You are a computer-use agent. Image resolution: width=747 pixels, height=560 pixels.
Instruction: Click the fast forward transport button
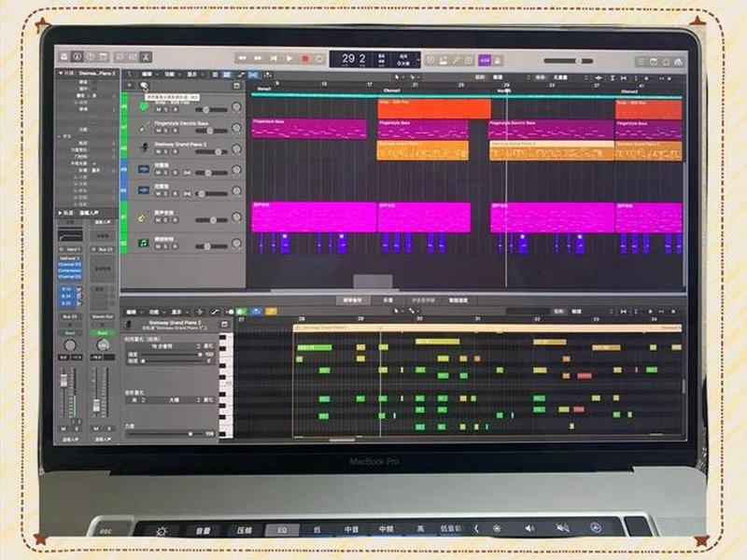(x=258, y=59)
